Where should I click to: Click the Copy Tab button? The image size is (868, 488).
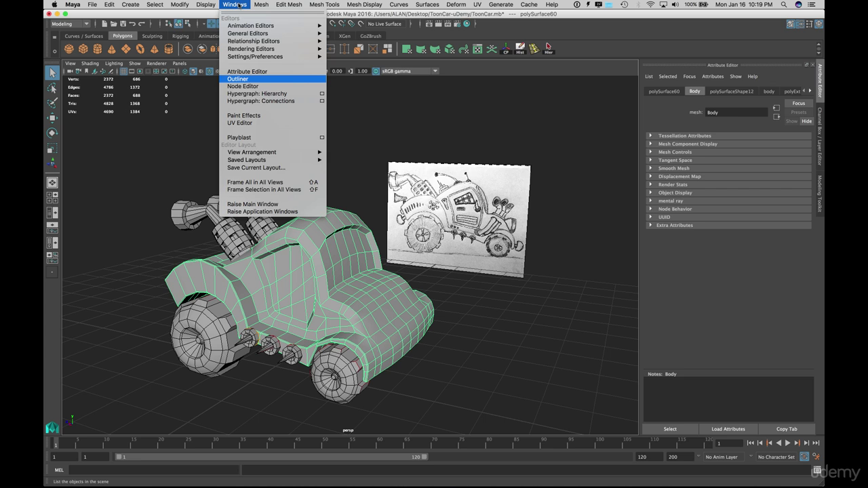click(787, 429)
